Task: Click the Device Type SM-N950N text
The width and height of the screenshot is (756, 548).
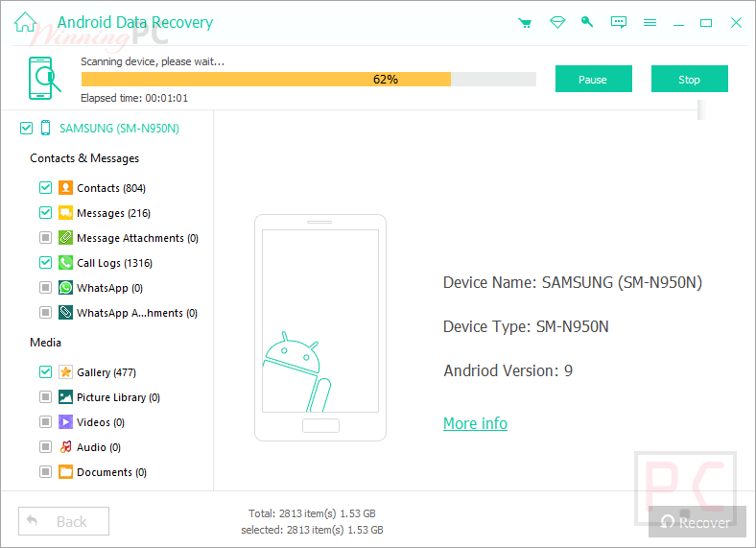Action: click(526, 326)
